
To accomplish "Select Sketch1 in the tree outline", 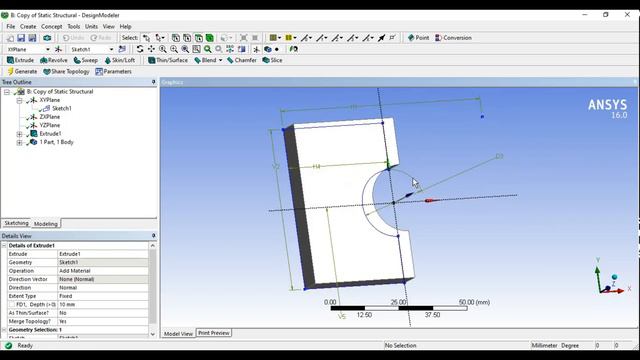I will tap(62, 109).
